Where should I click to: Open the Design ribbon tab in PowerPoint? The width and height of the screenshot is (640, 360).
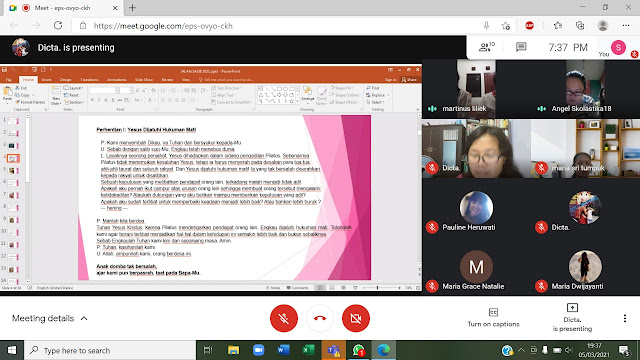click(66, 80)
